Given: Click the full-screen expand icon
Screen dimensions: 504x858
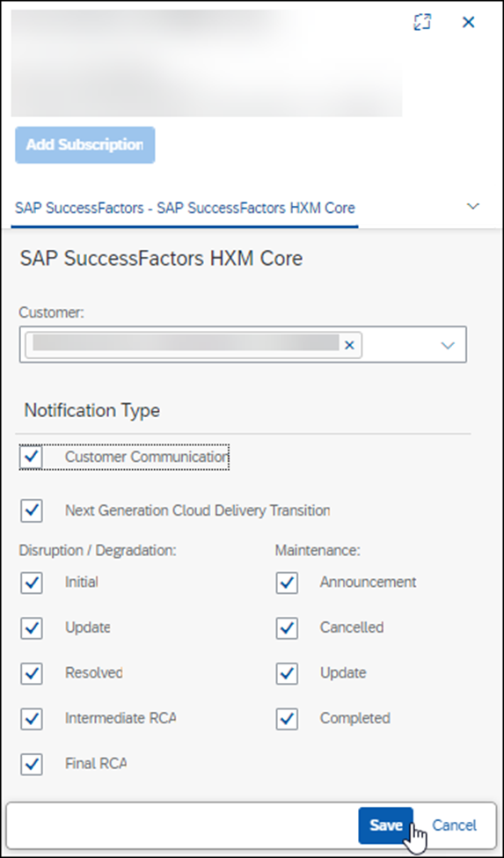Looking at the screenshot, I should tap(422, 22).
